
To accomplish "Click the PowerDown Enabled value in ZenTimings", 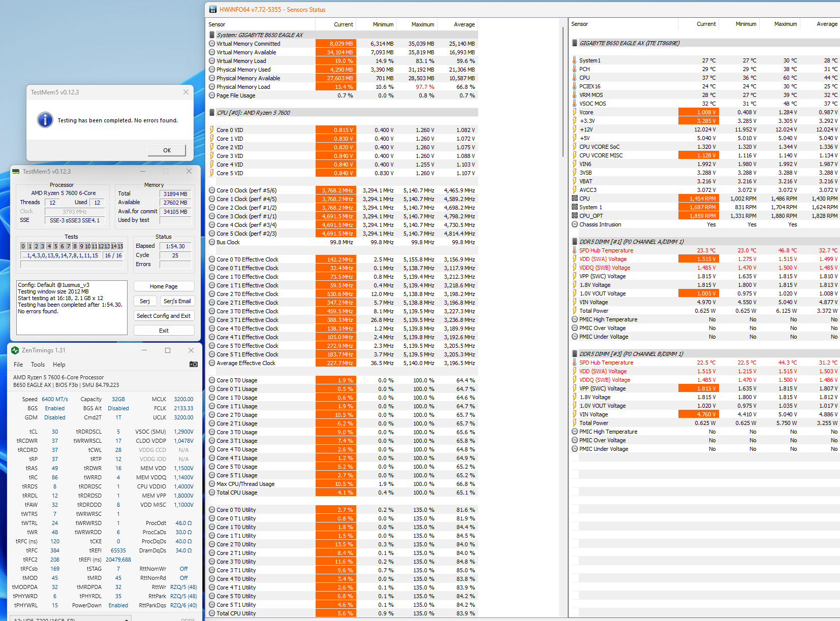I will (x=118, y=605).
